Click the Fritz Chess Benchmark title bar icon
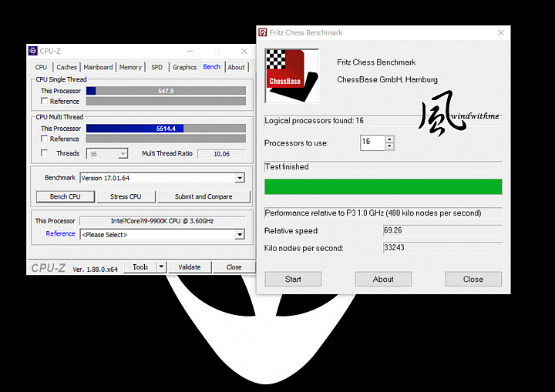The height and width of the screenshot is (392, 555). click(262, 32)
